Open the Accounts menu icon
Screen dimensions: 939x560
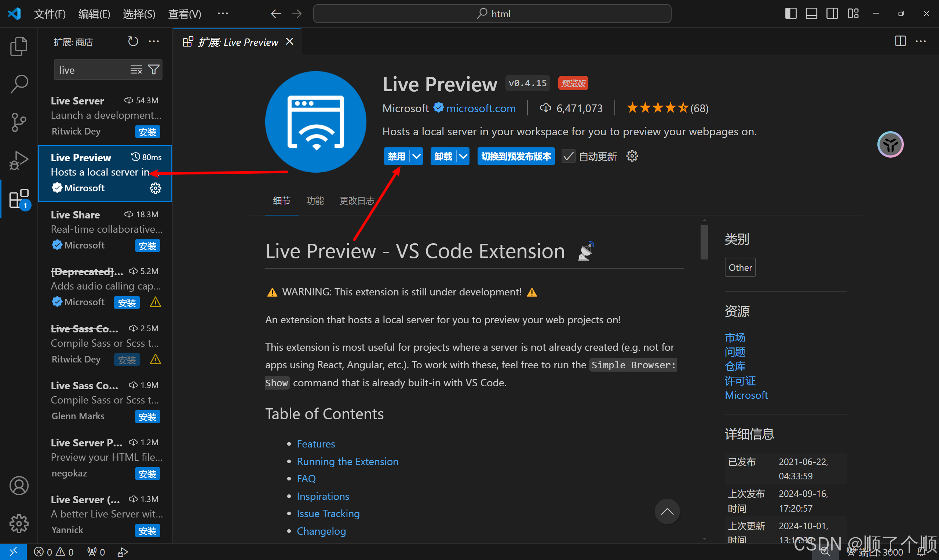point(18,486)
